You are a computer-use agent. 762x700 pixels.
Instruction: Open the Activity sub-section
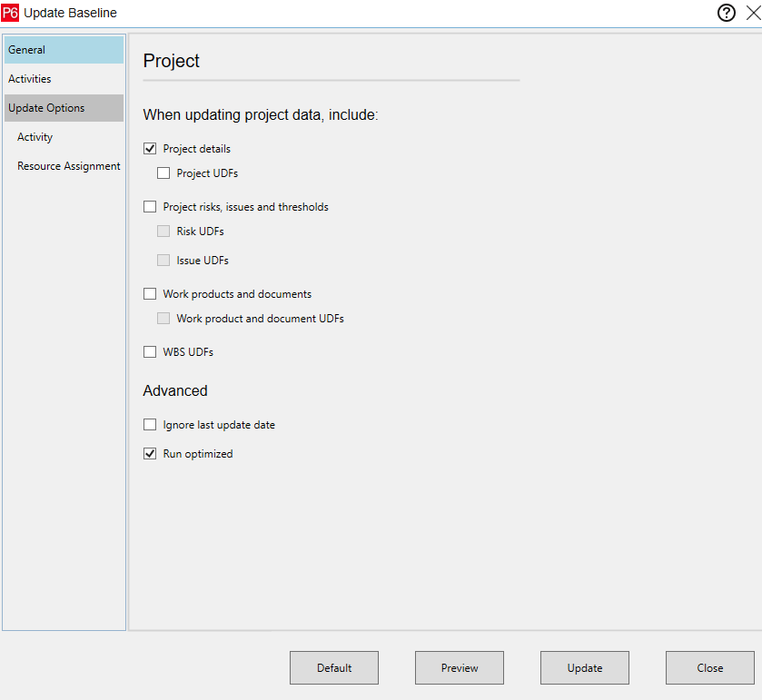click(x=35, y=136)
